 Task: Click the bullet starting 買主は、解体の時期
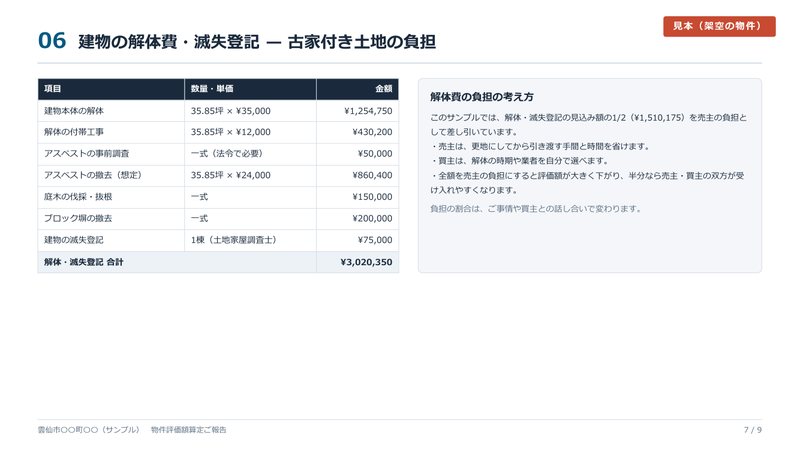tap(520, 161)
